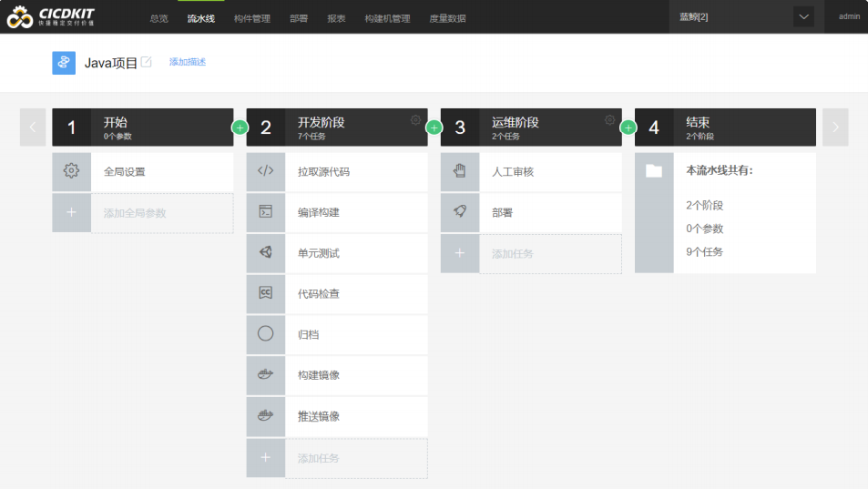
Task: Click the 拉取源代码 code brackets icon
Action: point(265,171)
